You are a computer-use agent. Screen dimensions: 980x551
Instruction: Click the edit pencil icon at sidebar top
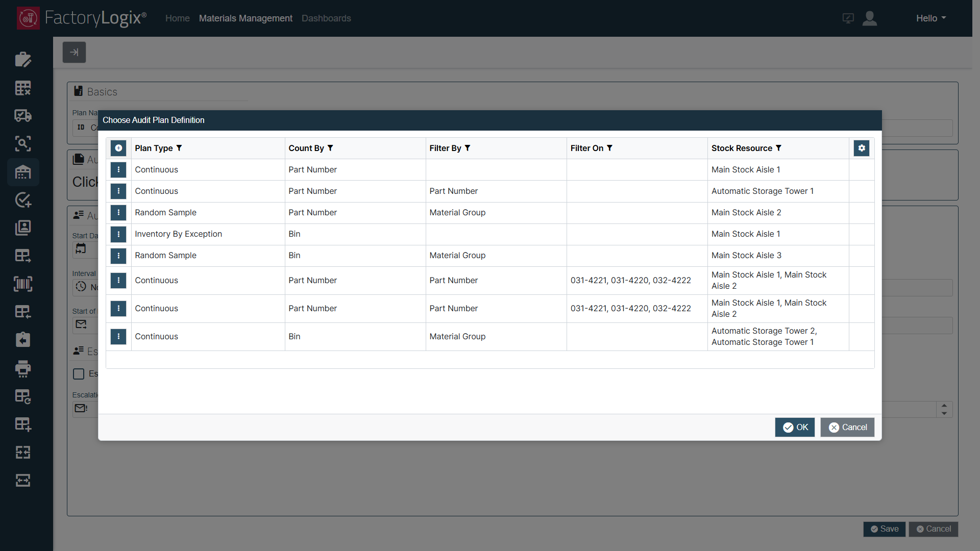pyautogui.click(x=23, y=59)
